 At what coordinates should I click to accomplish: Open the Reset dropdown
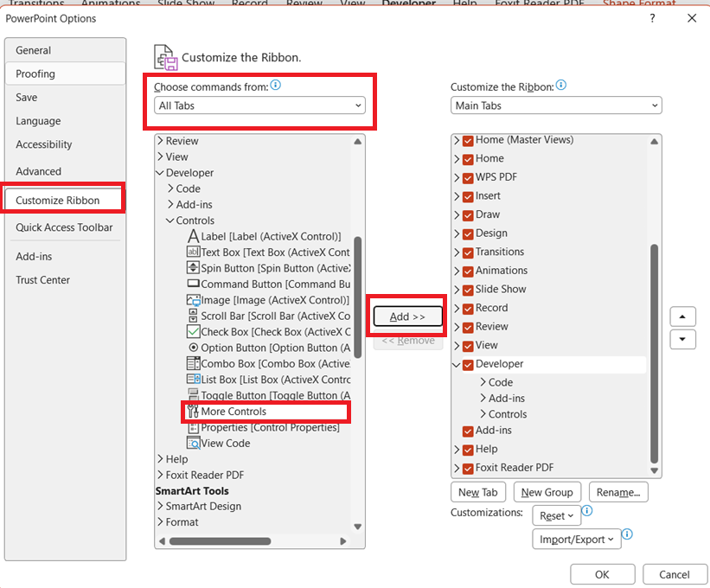[557, 515]
